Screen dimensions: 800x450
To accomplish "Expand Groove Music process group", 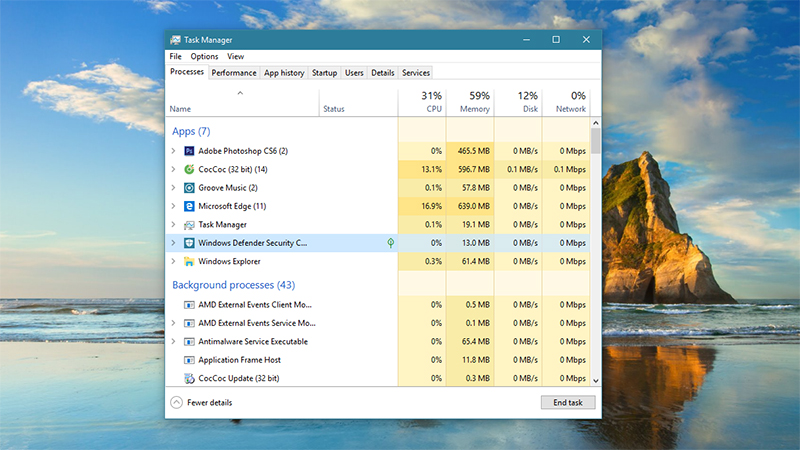I will point(173,188).
